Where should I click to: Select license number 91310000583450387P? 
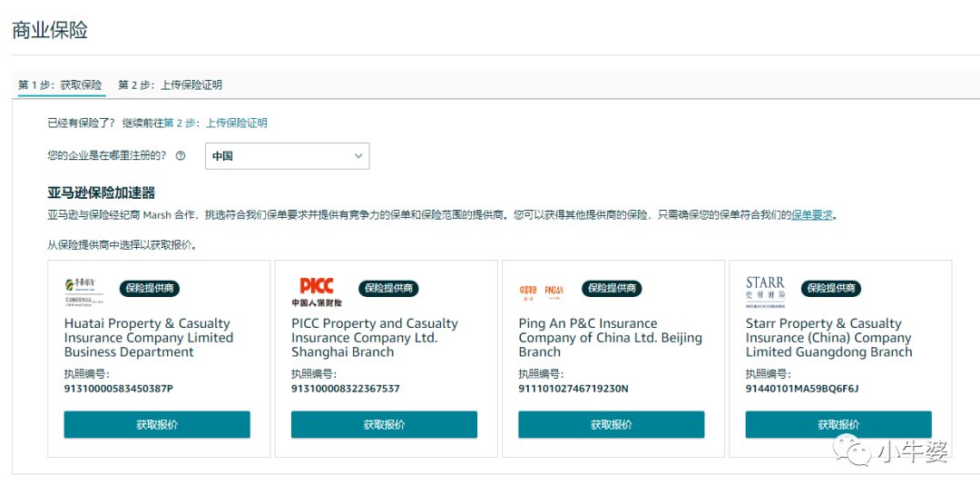tap(119, 389)
